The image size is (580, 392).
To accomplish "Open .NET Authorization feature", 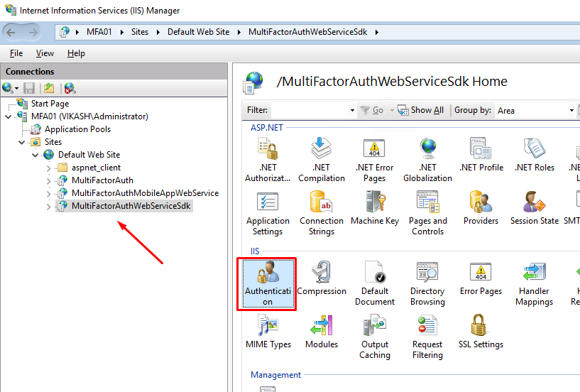I will click(x=268, y=160).
